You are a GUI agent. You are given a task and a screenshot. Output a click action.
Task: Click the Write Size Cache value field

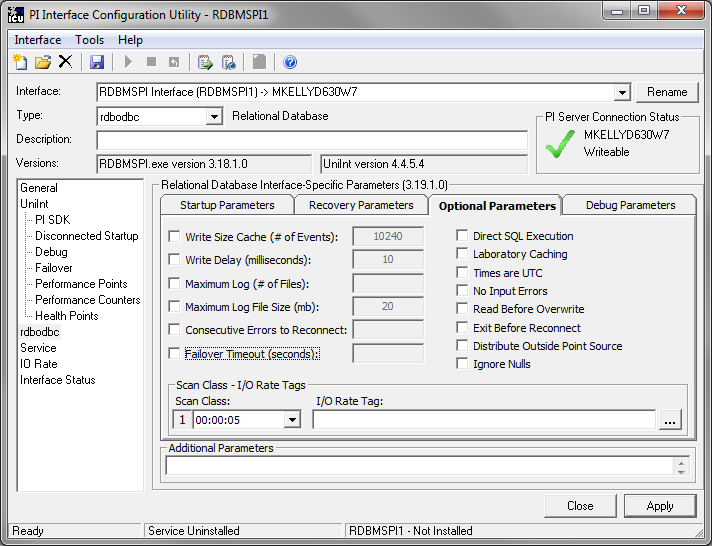pos(388,236)
